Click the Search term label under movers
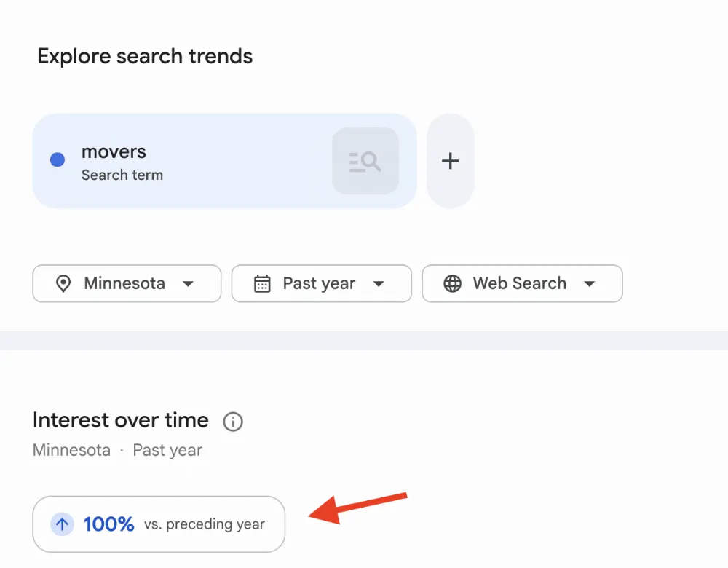728x568 pixels. click(122, 175)
